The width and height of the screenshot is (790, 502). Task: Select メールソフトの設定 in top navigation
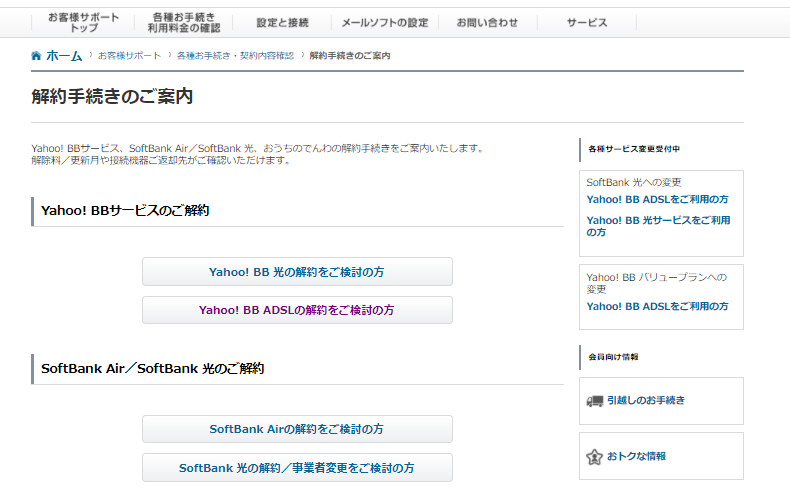point(385,23)
